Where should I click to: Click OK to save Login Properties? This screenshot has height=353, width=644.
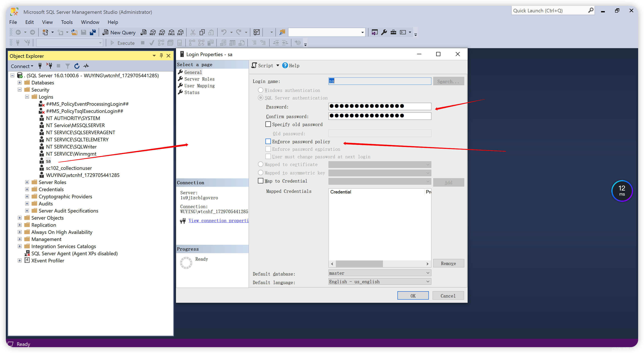click(x=413, y=296)
